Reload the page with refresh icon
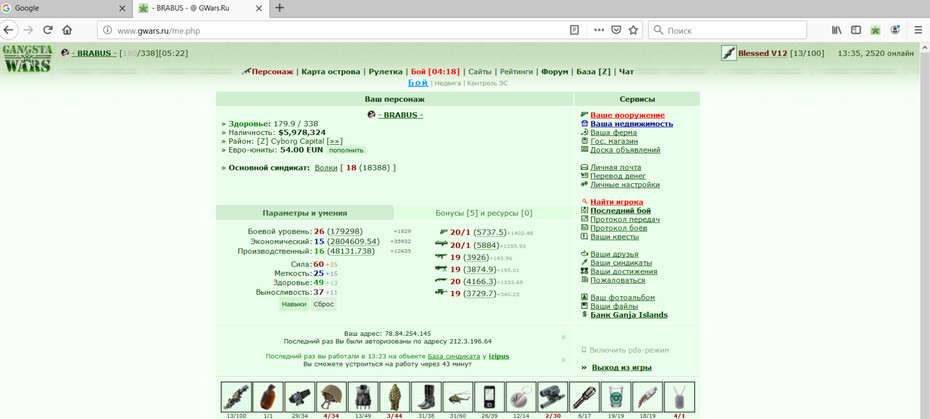Screen dimensions: 930x419 [x=49, y=30]
